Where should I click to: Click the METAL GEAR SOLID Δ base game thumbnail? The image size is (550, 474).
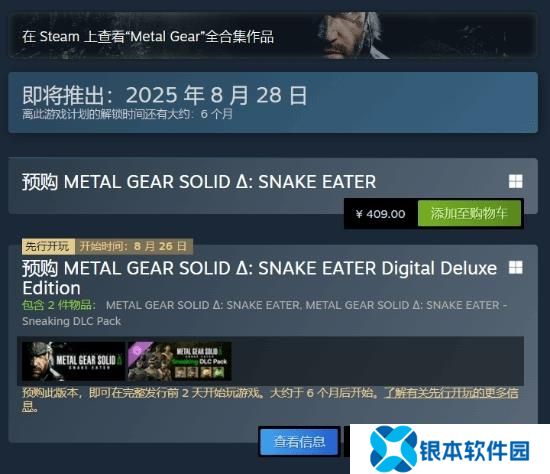[x=73, y=361]
